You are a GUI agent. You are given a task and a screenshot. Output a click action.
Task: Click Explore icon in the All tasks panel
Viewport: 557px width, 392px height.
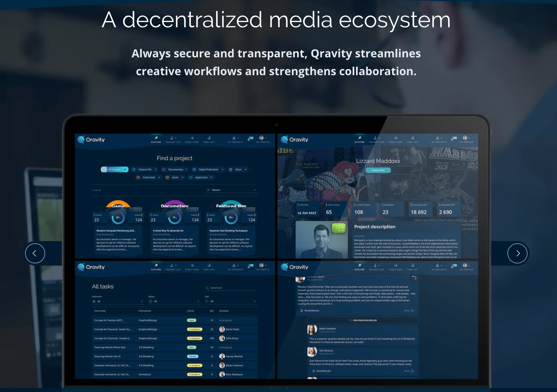[156, 265]
